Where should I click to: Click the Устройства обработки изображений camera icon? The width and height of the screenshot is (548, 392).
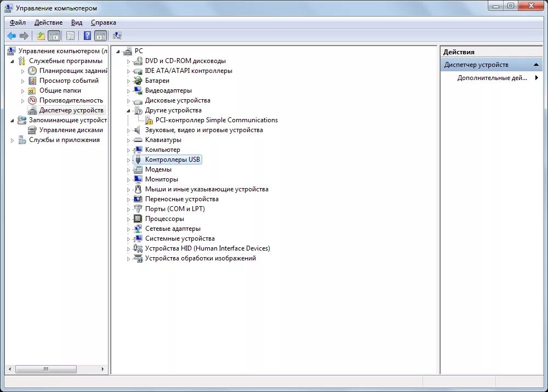click(x=138, y=258)
